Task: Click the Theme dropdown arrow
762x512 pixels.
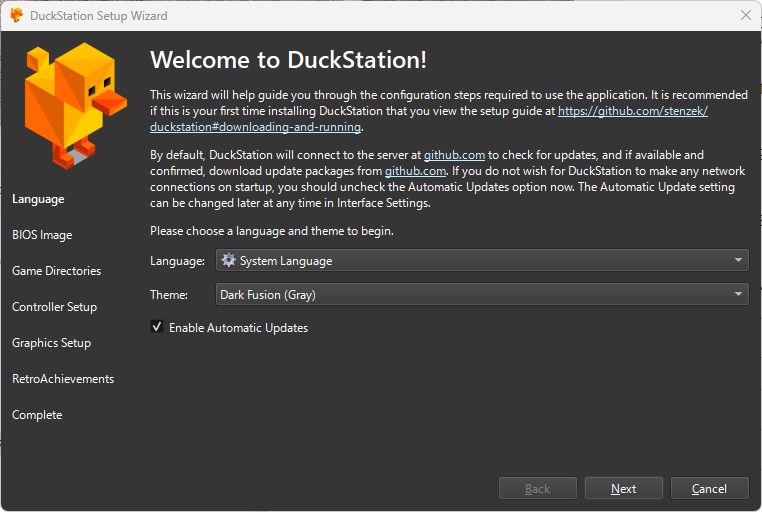Action: click(738, 294)
